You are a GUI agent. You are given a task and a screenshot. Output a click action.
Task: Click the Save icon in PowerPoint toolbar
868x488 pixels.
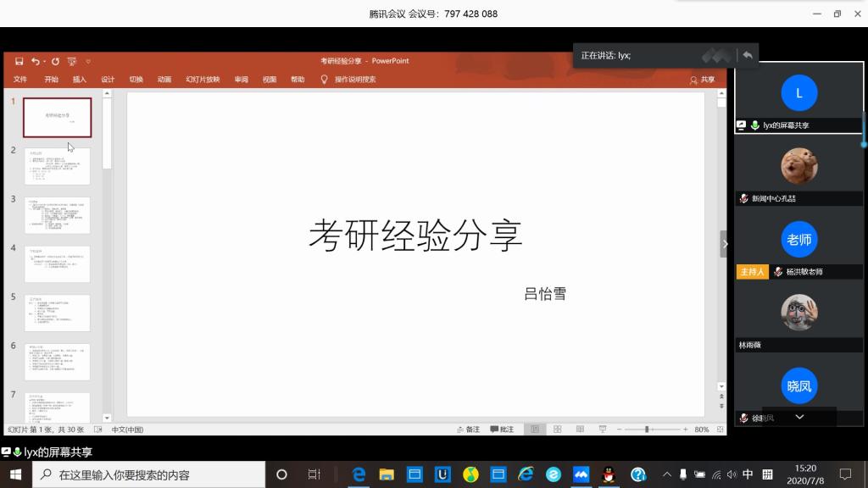pyautogui.click(x=19, y=61)
